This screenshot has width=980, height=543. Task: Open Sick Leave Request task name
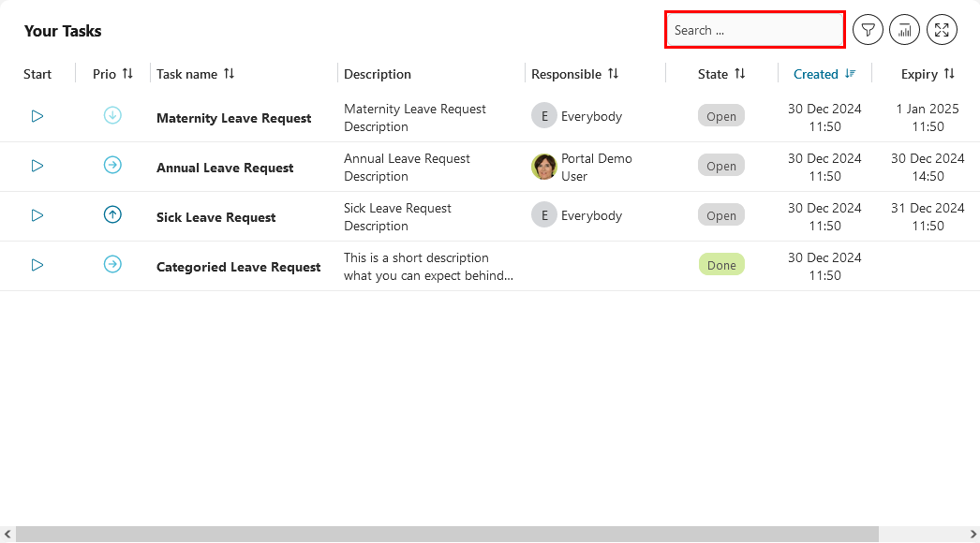[215, 217]
